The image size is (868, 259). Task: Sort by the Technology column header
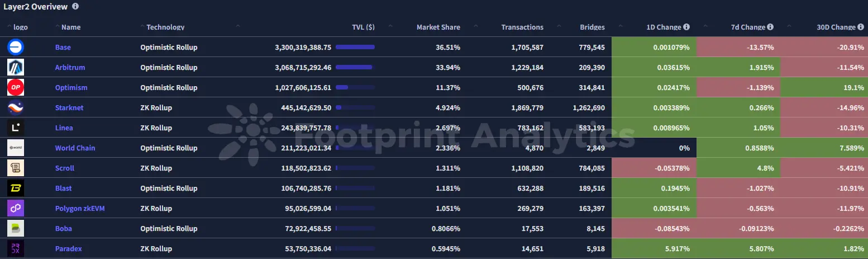pos(165,27)
